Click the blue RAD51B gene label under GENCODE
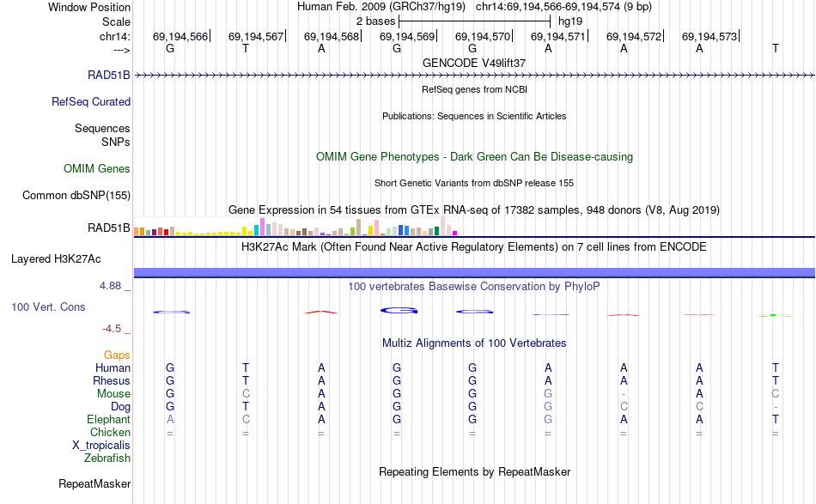 (109, 76)
